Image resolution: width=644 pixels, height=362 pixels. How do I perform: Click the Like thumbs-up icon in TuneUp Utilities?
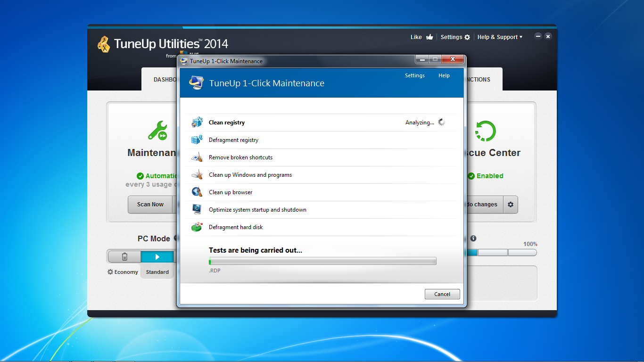point(429,37)
